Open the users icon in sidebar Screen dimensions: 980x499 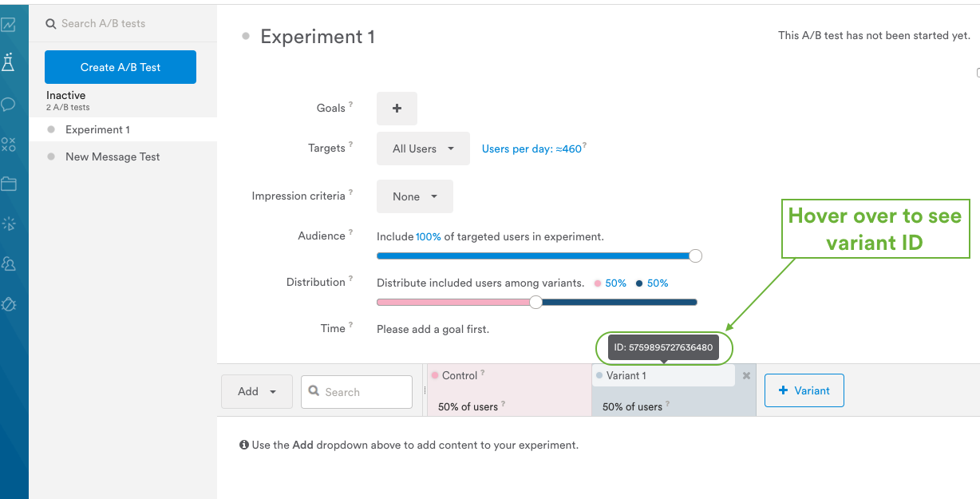[9, 263]
